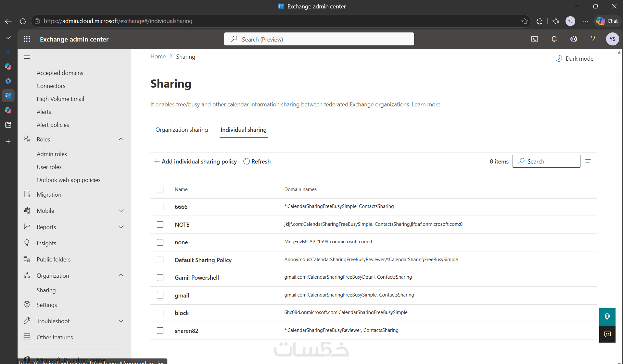Open Copilot Chat in browser toolbar
623x364 pixels.
(x=607, y=21)
